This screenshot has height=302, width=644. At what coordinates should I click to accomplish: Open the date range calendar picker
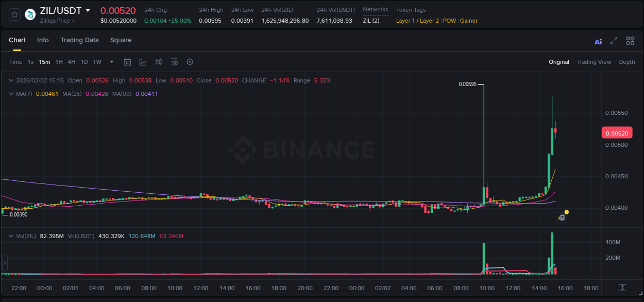tap(127, 62)
